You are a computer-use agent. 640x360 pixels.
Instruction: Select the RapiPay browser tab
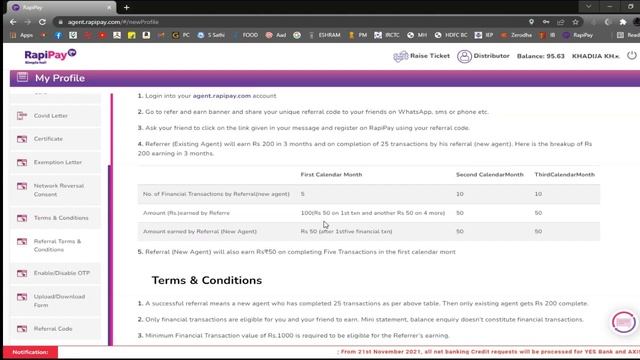click(61, 7)
